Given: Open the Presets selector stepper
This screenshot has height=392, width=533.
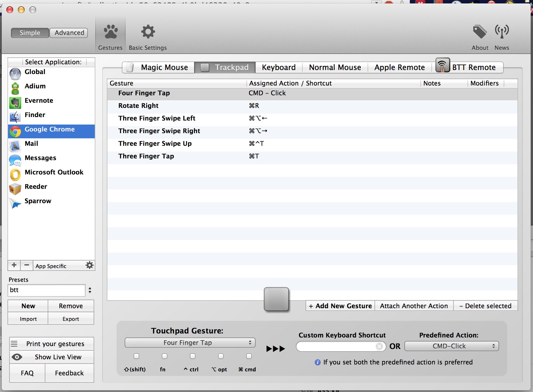Looking at the screenshot, I should tap(90, 290).
